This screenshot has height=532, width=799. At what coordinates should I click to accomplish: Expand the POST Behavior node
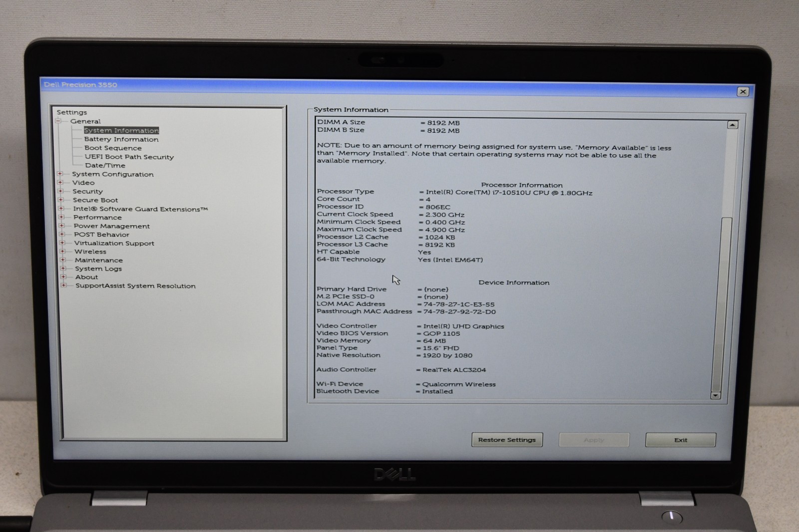pos(62,234)
